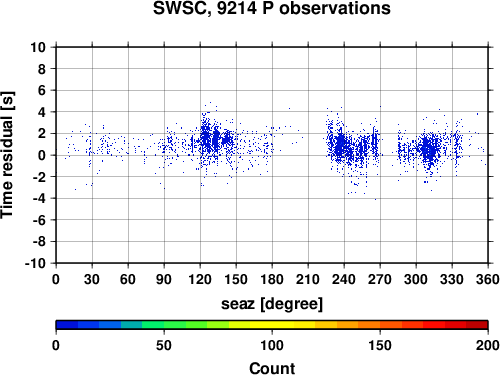This screenshot has width=500, height=375.
Task: Click the dark blue colorbar segment at 0
Action: [x=67, y=325]
